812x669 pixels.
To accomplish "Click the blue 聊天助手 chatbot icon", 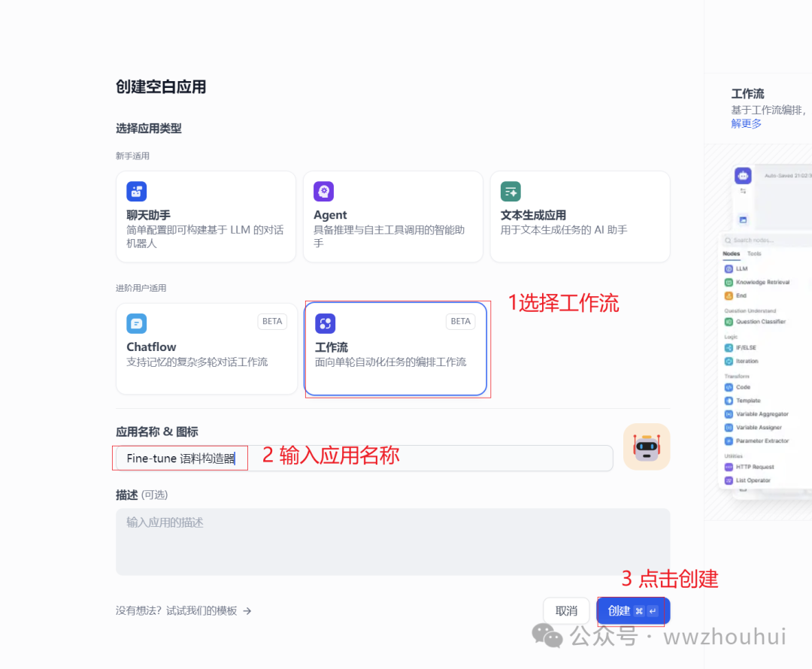I will point(136,192).
